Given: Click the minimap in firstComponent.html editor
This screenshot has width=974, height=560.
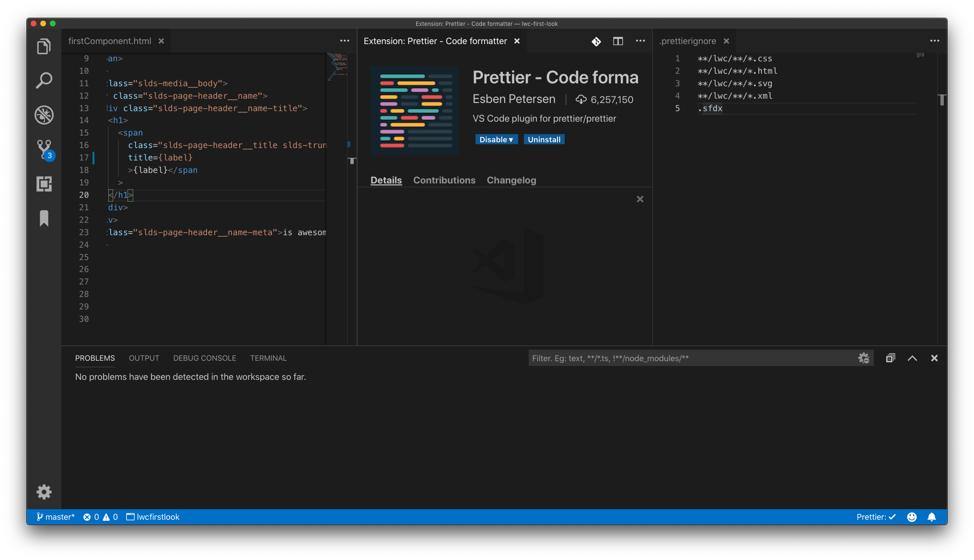Looking at the screenshot, I should (337, 67).
